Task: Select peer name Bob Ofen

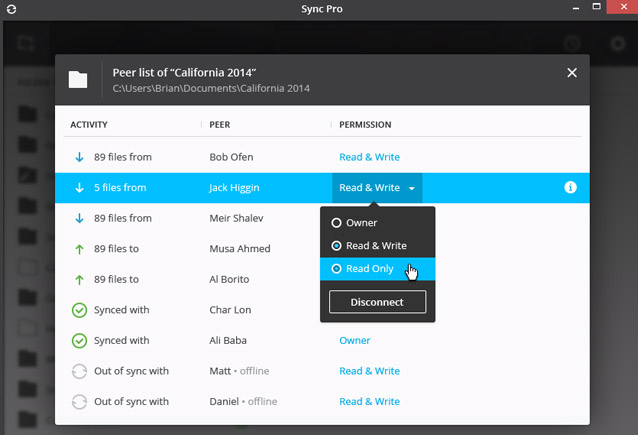Action: pos(231,157)
